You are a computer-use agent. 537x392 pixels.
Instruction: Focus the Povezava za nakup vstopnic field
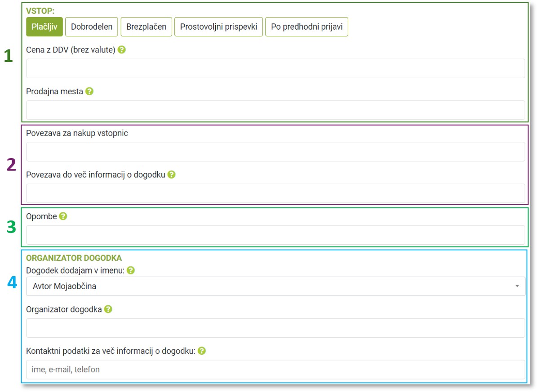coord(275,152)
